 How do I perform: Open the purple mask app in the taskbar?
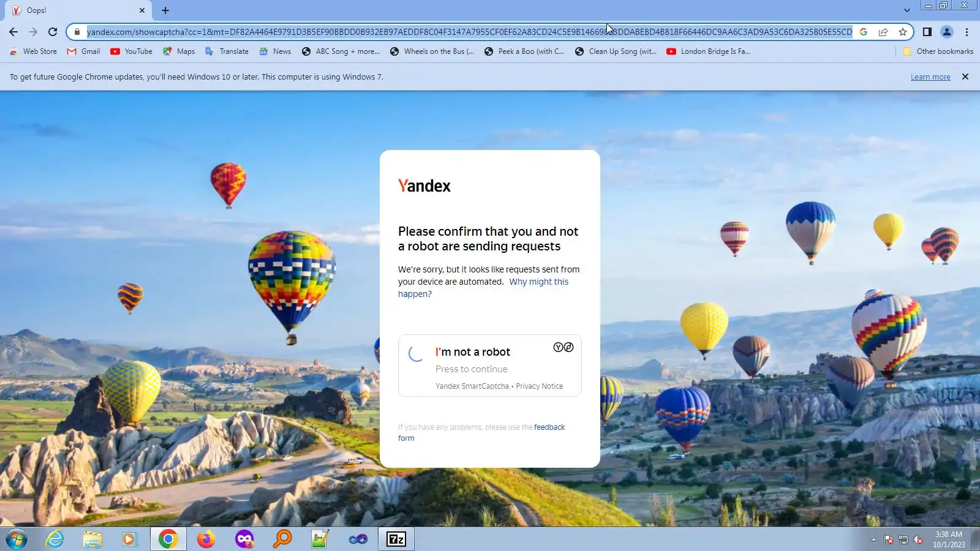(244, 539)
